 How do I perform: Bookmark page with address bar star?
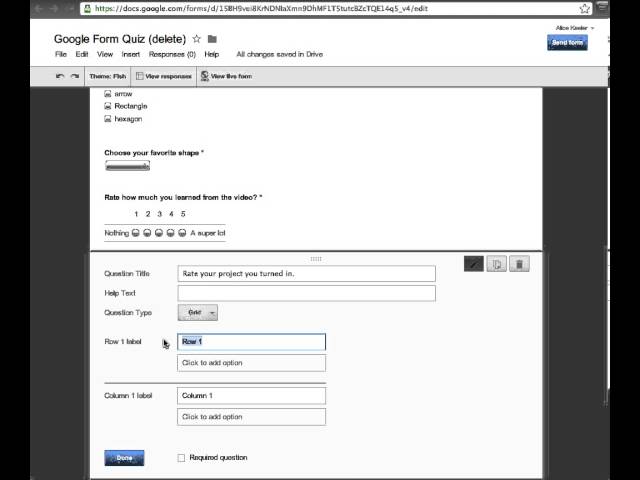(x=584, y=8)
